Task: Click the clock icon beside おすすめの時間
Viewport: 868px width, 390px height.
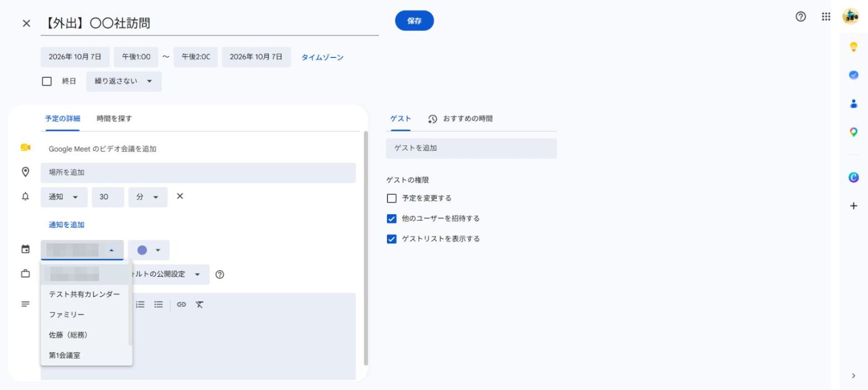Action: coord(432,119)
